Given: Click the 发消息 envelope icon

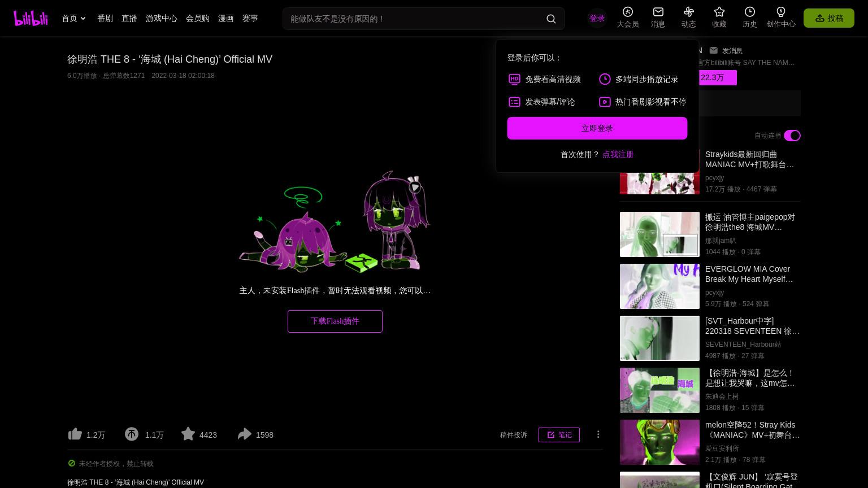Looking at the screenshot, I should (x=714, y=50).
